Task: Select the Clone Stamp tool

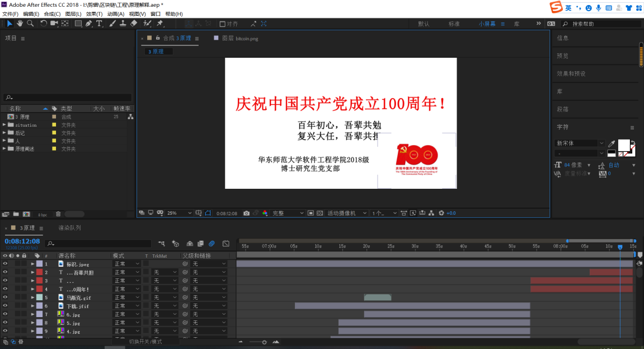Action: (x=123, y=24)
